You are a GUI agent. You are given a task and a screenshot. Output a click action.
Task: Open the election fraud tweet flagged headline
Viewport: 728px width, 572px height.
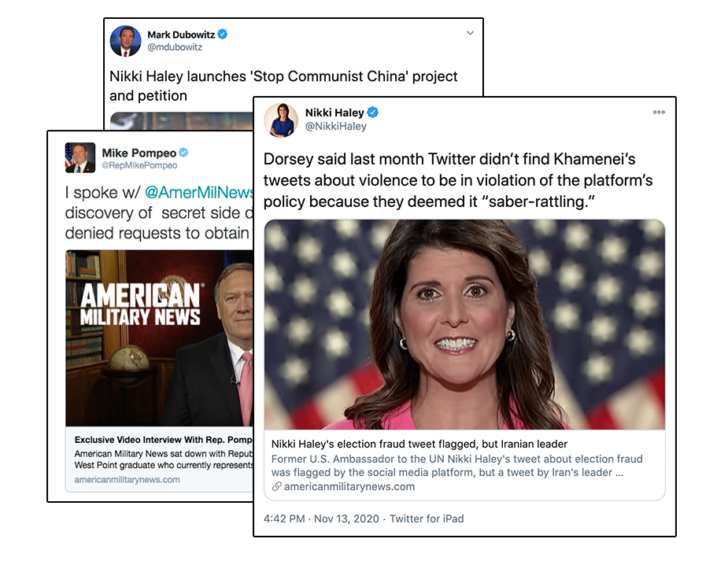[x=419, y=444]
